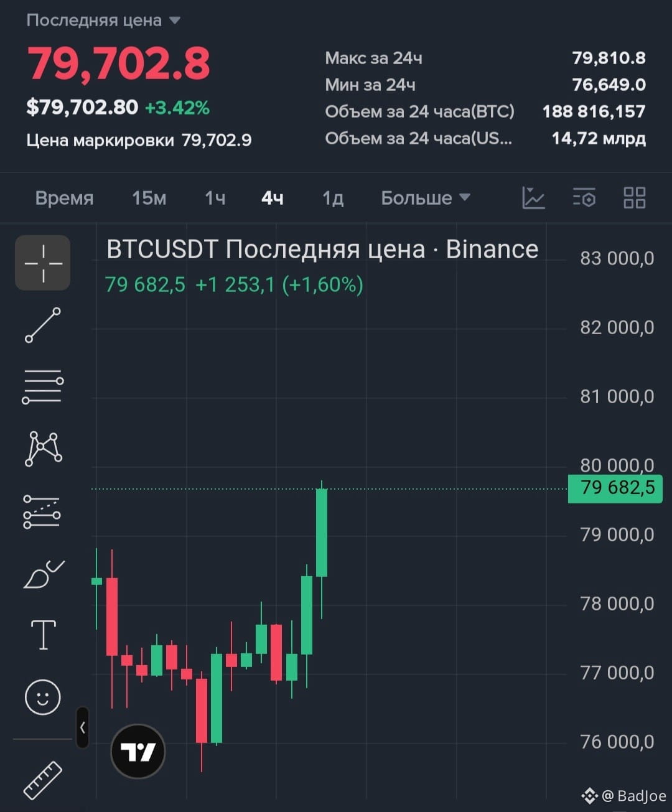Open the multi-chart grid layout icon
This screenshot has height=812, width=672.
[x=634, y=198]
